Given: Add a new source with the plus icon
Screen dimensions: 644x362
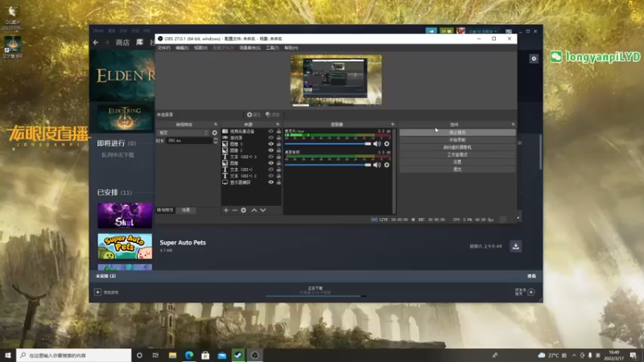Looking at the screenshot, I should click(226, 210).
